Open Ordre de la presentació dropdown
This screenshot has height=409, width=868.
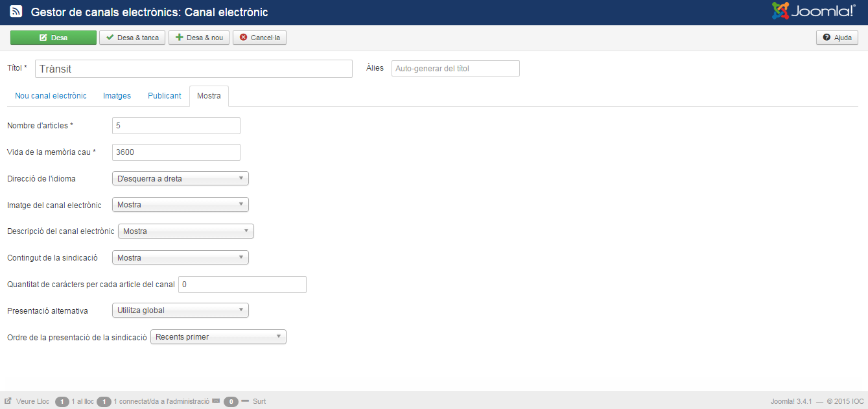(218, 337)
